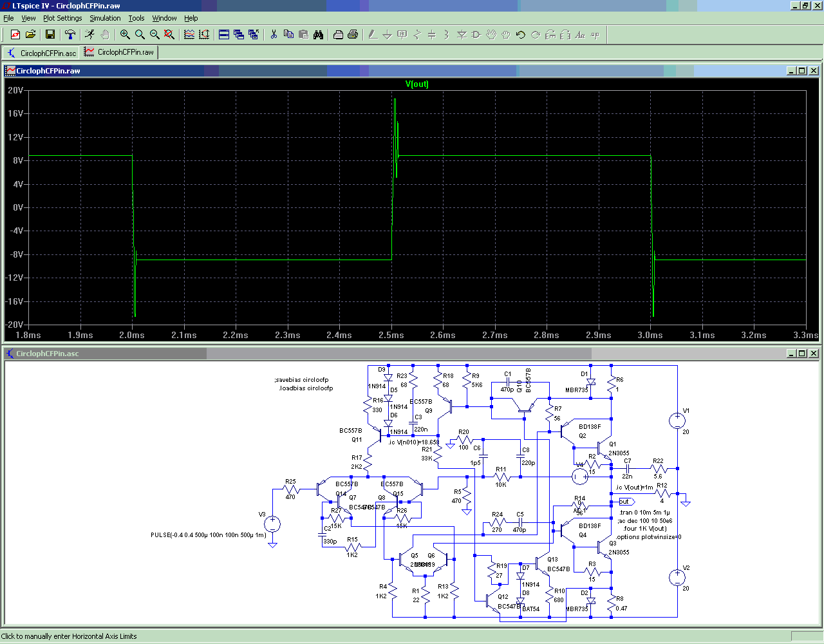Screen dimensions: 824x644
Task: Click the Print printer icon
Action: (353, 35)
